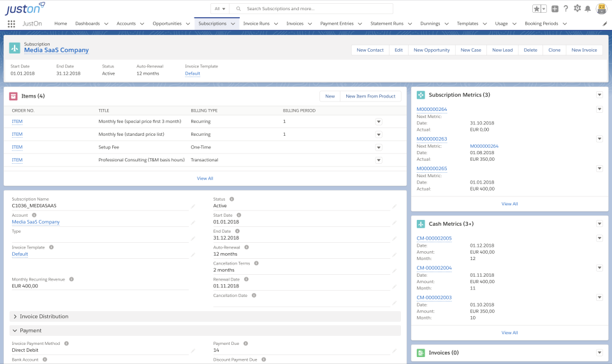The width and height of the screenshot is (612, 364).
Task: Open Media SaaS Company account link
Action: coord(36,222)
